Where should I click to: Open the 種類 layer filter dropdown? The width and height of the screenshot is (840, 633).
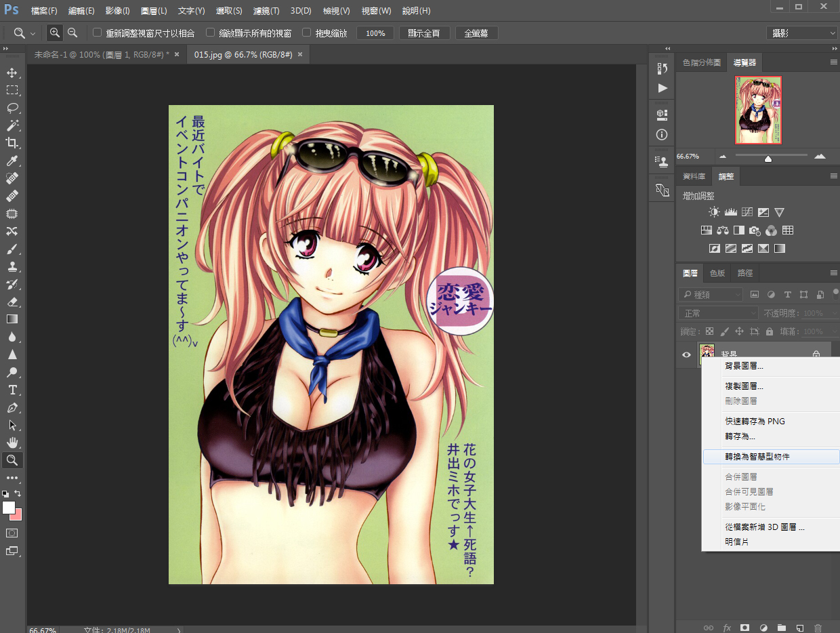click(x=711, y=295)
